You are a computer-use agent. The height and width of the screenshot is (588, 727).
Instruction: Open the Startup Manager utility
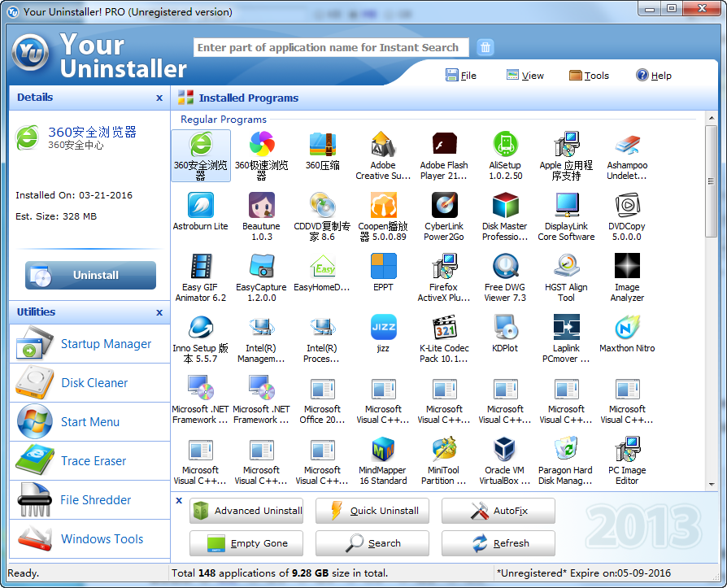click(89, 344)
